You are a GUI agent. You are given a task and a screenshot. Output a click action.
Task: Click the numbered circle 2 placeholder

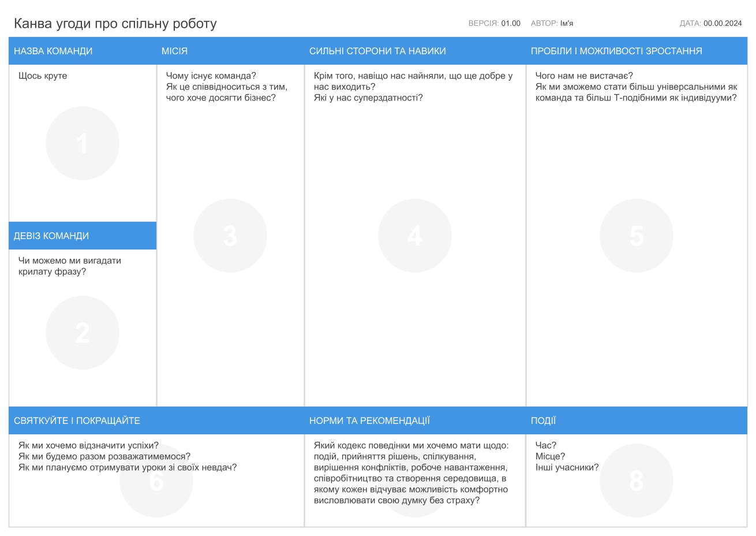(x=83, y=333)
